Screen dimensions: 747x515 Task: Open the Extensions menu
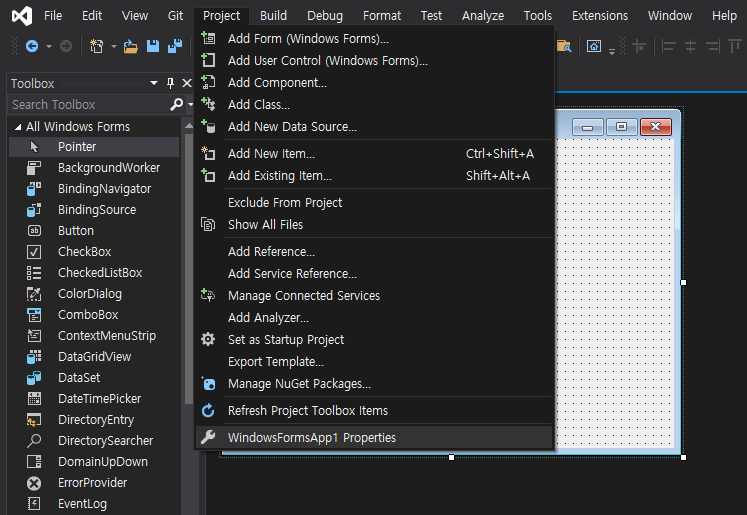[x=600, y=16]
